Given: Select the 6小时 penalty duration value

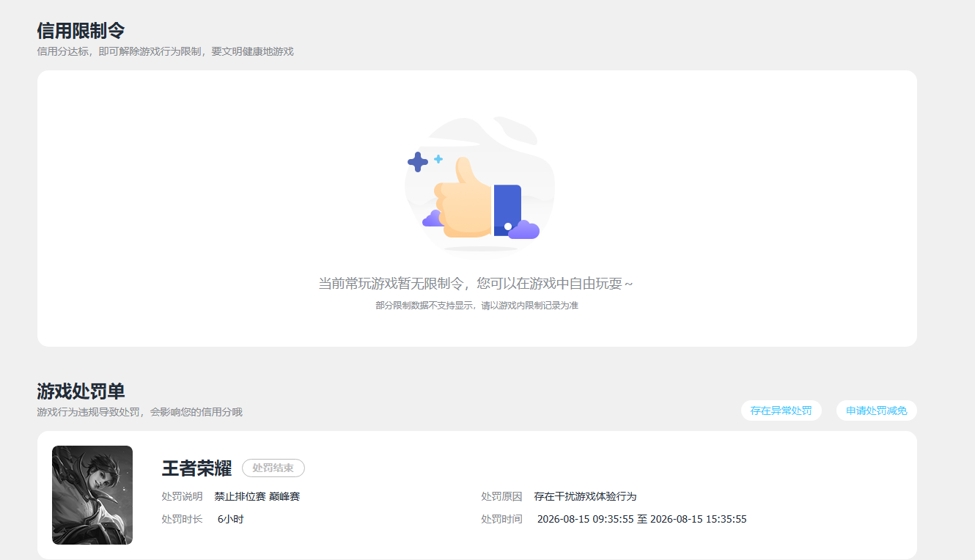Looking at the screenshot, I should pyautogui.click(x=230, y=519).
